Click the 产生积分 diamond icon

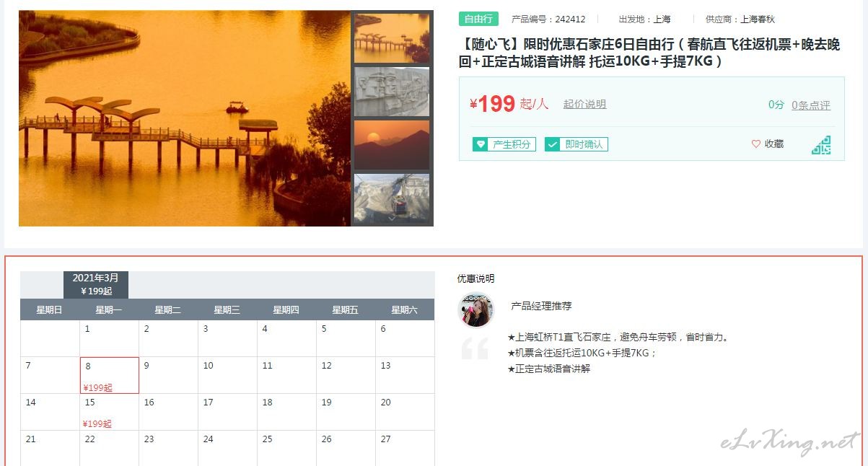[480, 144]
